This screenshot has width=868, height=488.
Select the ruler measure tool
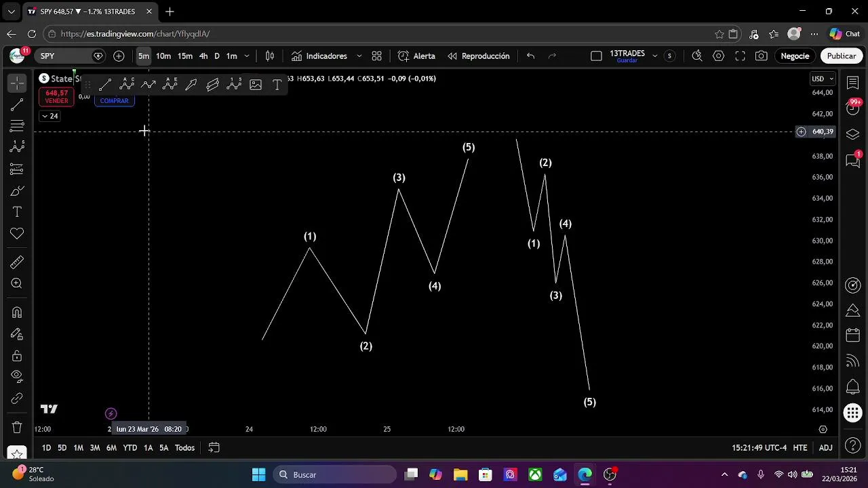point(17,262)
